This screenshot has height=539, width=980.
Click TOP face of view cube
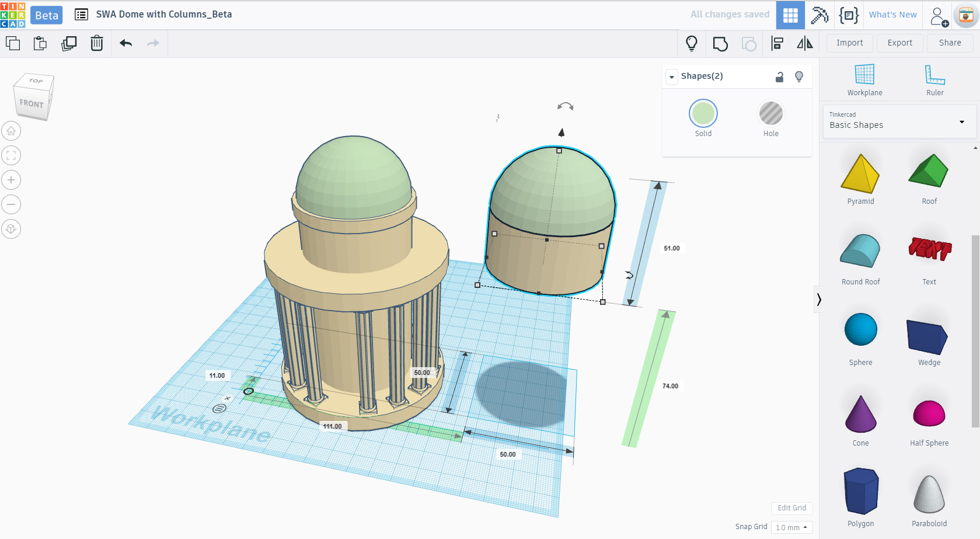36,81
